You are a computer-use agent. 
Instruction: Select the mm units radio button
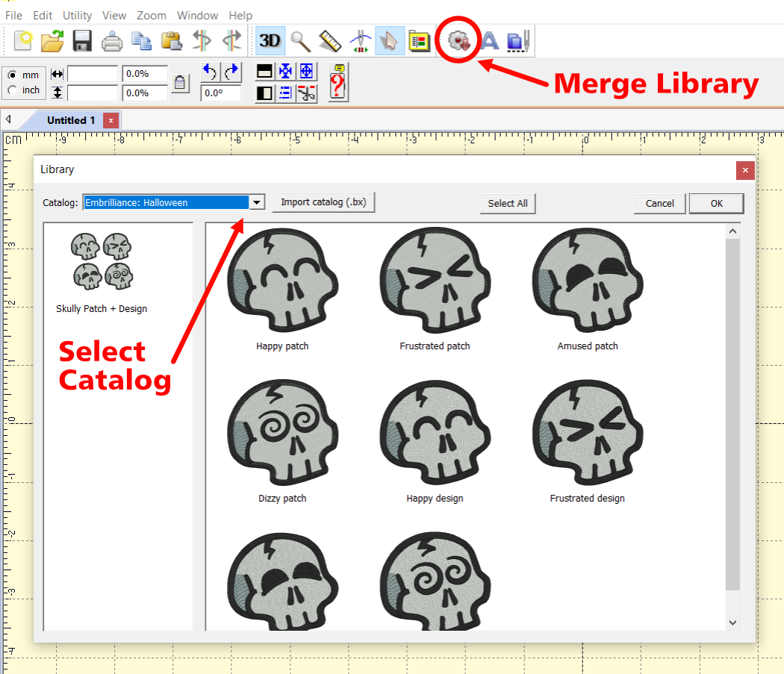(x=13, y=75)
